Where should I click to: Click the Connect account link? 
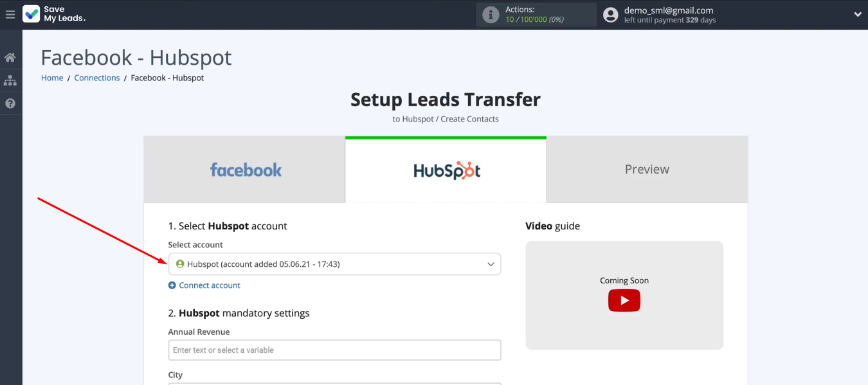pyautogui.click(x=210, y=285)
